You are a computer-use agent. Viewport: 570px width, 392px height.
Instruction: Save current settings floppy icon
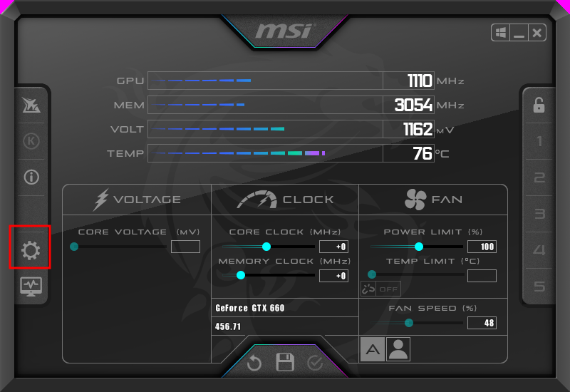point(285,362)
